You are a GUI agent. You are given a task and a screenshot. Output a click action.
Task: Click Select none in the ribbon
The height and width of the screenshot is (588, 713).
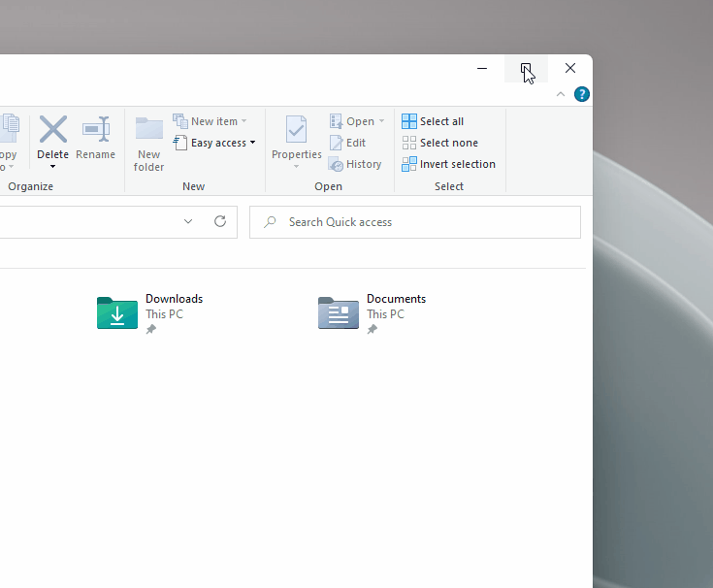tap(439, 143)
